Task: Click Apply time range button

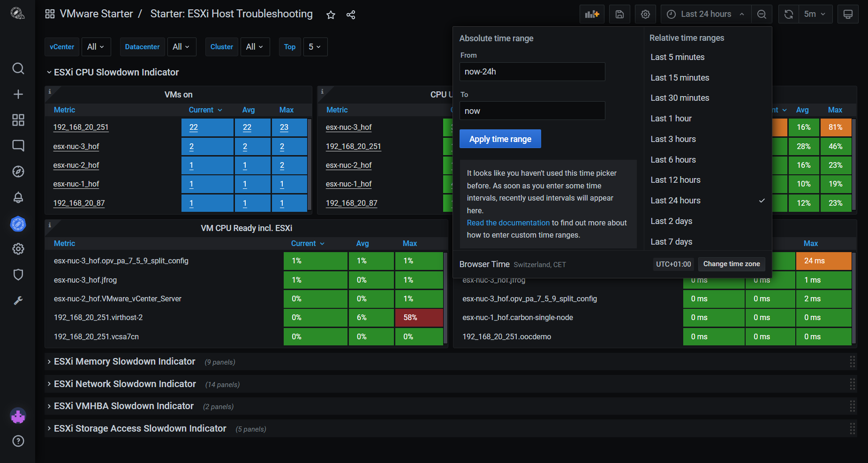Action: 500,139
